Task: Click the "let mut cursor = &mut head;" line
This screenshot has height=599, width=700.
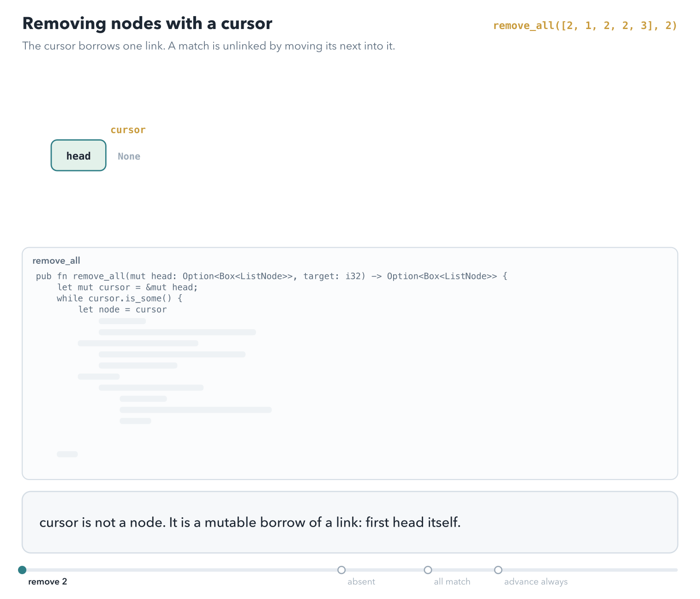Action: (x=127, y=287)
